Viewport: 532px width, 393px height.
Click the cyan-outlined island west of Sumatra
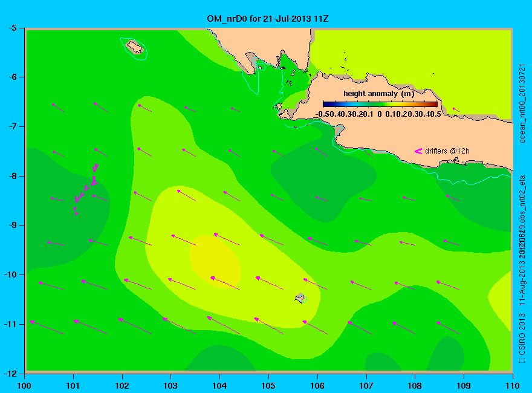click(x=134, y=48)
